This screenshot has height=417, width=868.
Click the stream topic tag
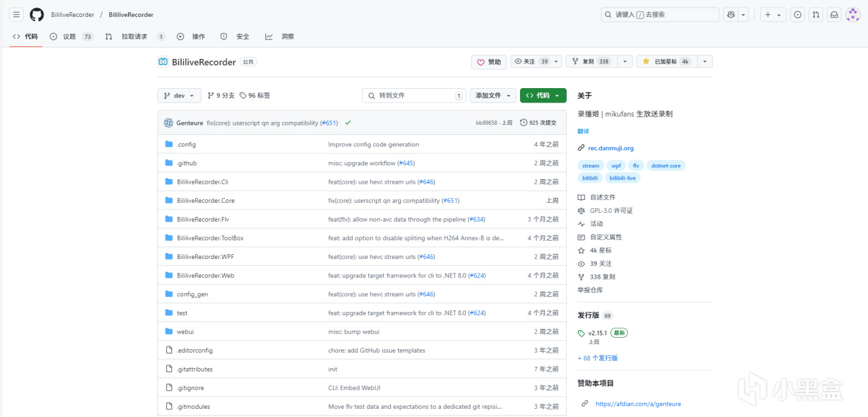pos(591,165)
